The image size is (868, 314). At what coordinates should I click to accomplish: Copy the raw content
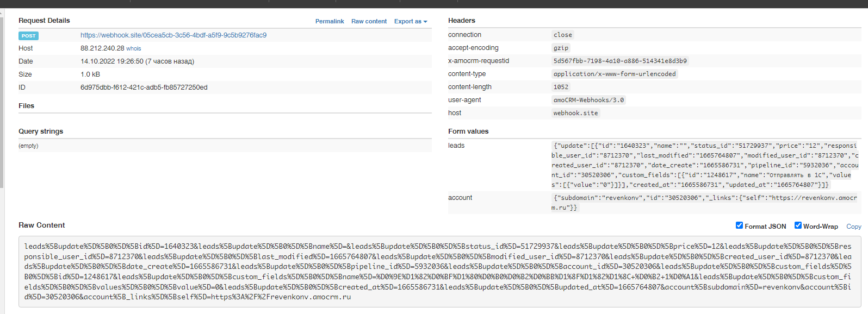point(854,227)
